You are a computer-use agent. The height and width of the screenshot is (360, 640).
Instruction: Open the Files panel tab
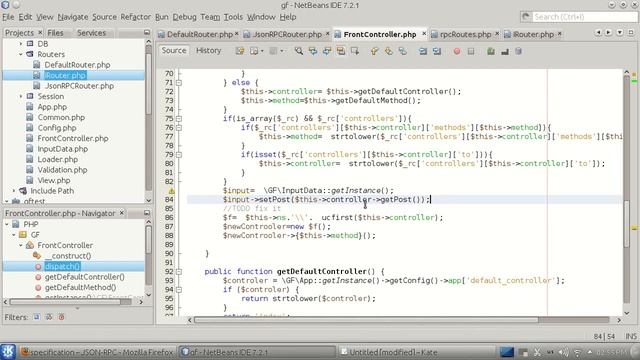[55, 33]
